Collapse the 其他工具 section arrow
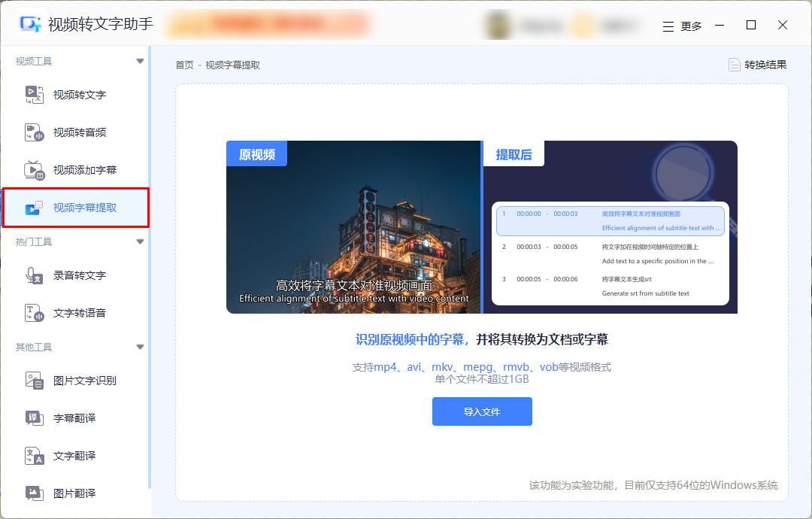The image size is (812, 519). 140,347
